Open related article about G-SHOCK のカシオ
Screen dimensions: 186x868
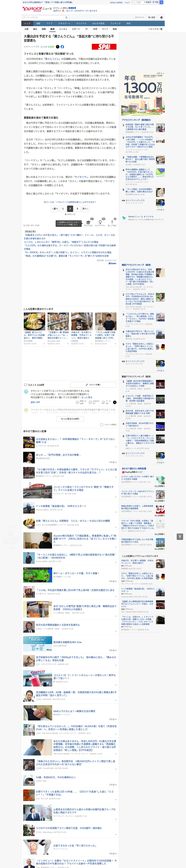pos(68,252)
